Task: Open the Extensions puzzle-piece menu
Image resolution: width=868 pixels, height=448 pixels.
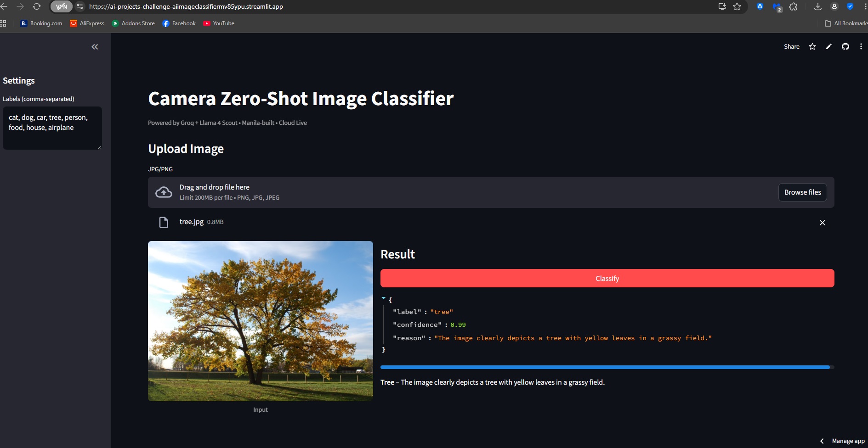Action: point(794,6)
